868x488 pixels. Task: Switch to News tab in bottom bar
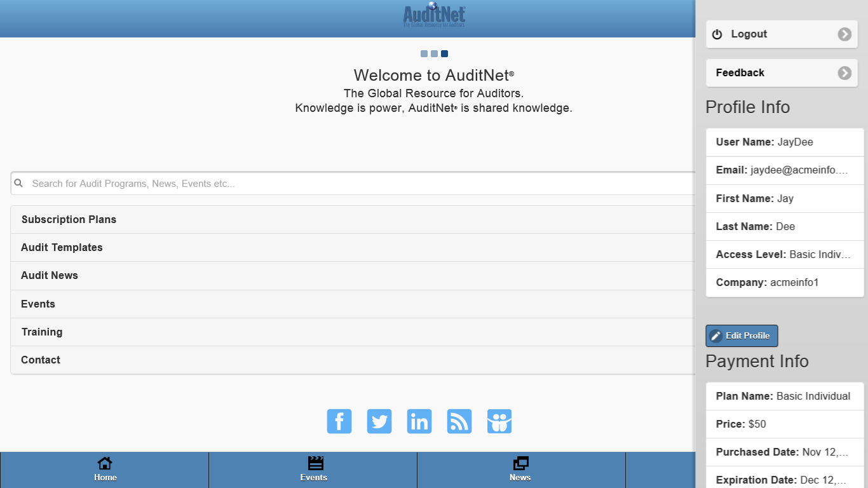[x=520, y=470]
